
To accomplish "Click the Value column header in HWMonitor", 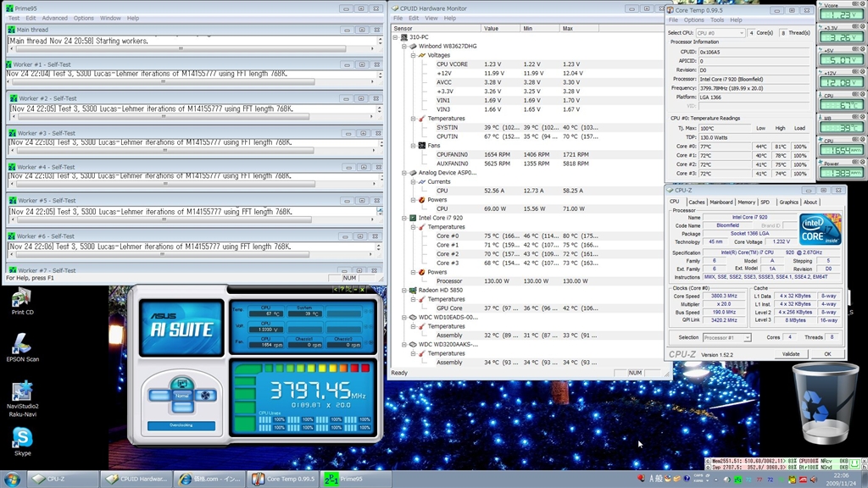I will pyautogui.click(x=501, y=28).
